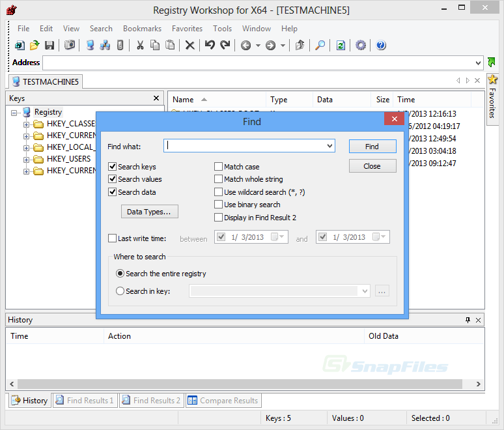Click the Delete X toolbar icon
The image size is (504, 430).
point(190,46)
